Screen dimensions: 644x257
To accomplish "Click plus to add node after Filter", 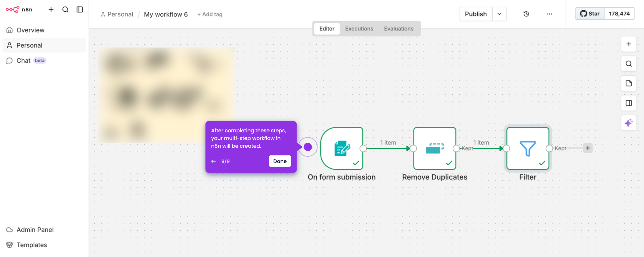I will click(x=588, y=148).
